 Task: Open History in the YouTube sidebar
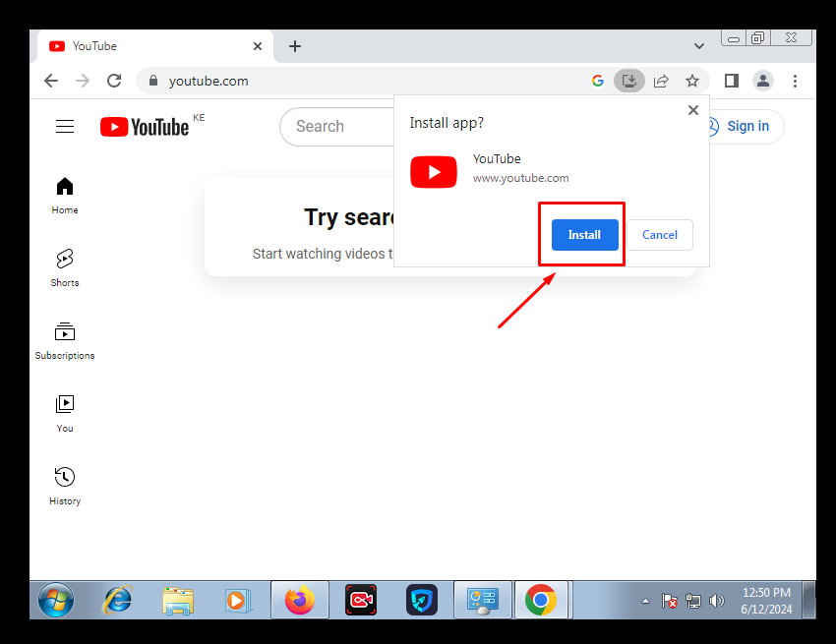click(x=65, y=487)
